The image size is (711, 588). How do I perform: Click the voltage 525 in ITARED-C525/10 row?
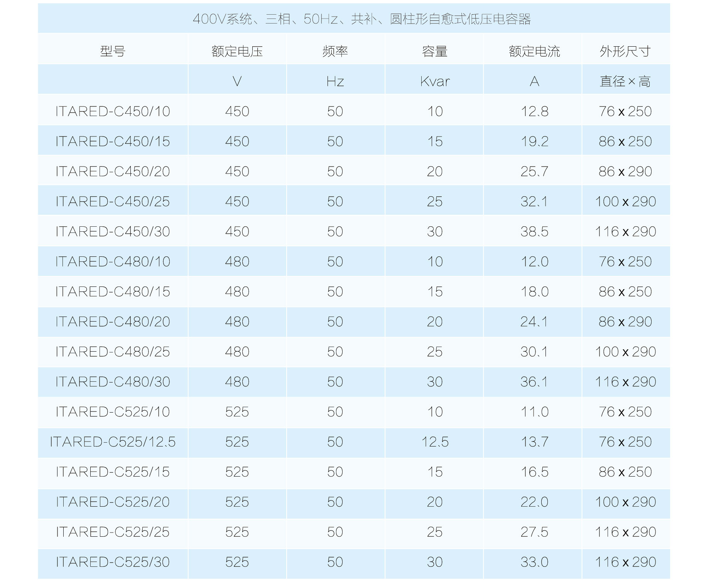[237, 412]
